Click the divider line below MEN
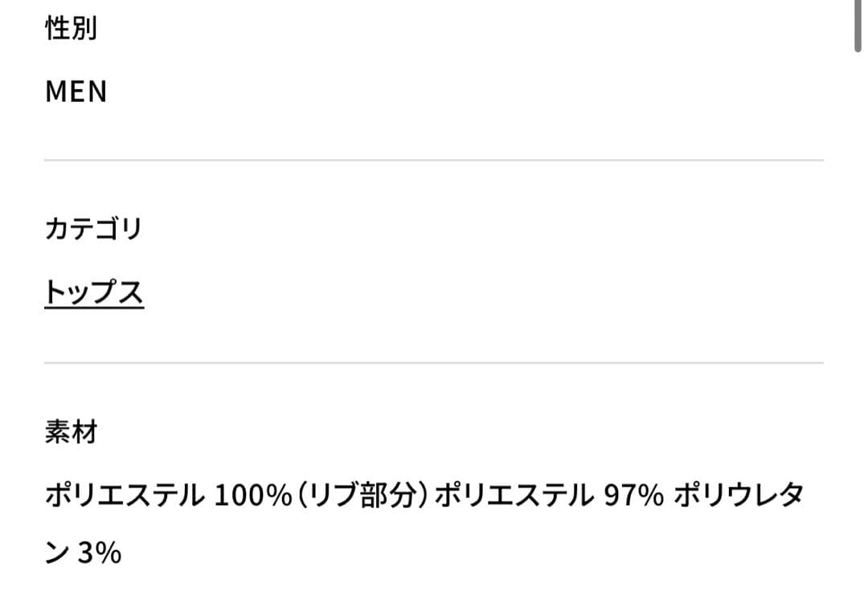 434,161
